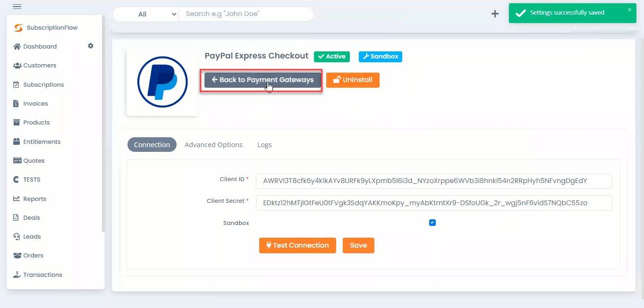Click the Deals file icon
This screenshot has width=644, height=308.
(16, 217)
